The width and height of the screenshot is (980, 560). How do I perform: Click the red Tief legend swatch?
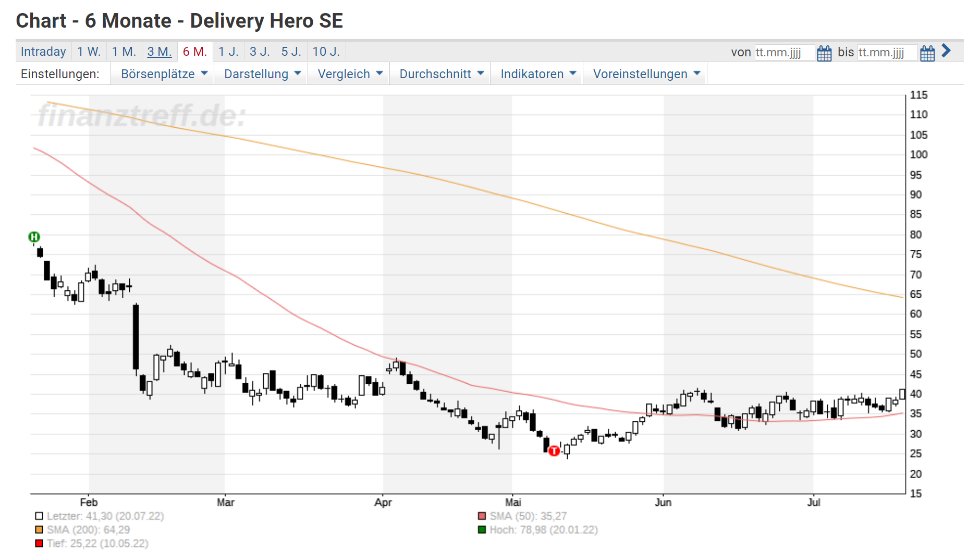coord(39,543)
